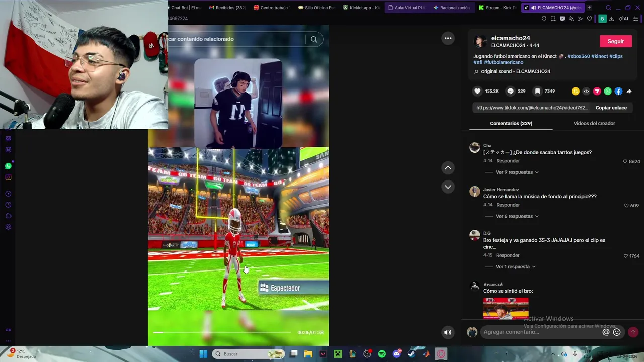Mute the video with speaker button

click(448, 332)
